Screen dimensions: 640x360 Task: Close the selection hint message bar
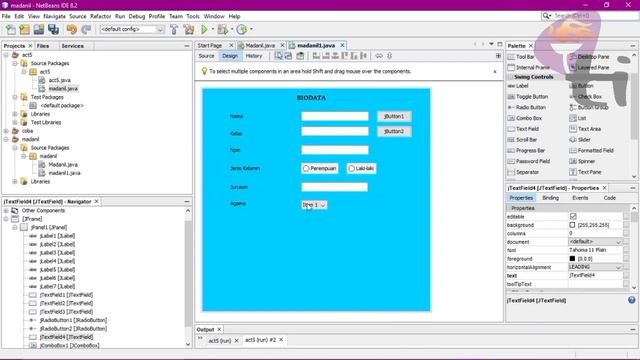(x=495, y=71)
